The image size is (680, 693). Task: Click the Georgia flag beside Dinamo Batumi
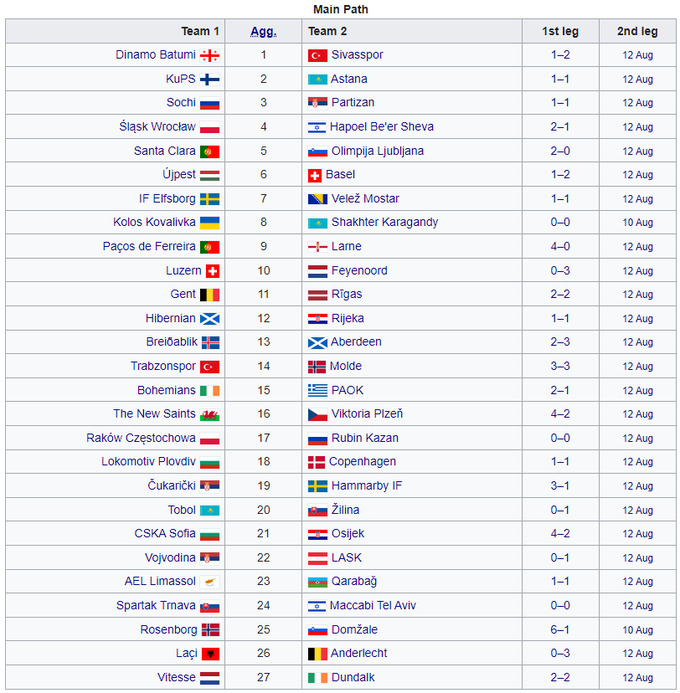[210, 56]
